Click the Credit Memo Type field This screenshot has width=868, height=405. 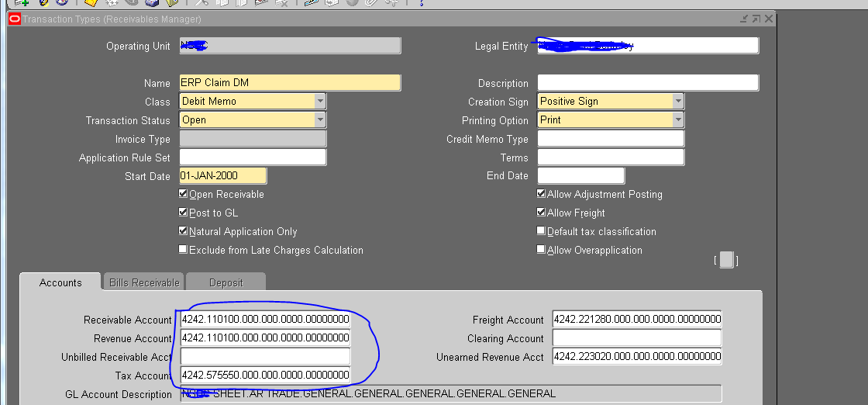point(611,139)
